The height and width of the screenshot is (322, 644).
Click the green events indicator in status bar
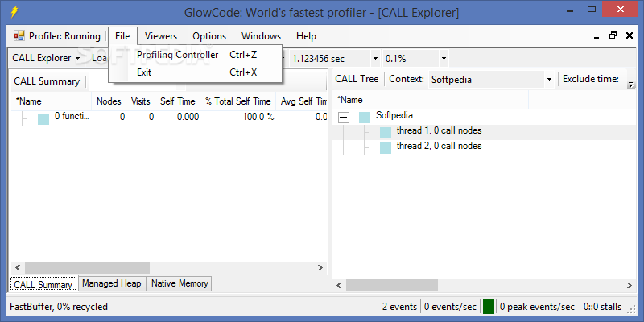click(489, 307)
